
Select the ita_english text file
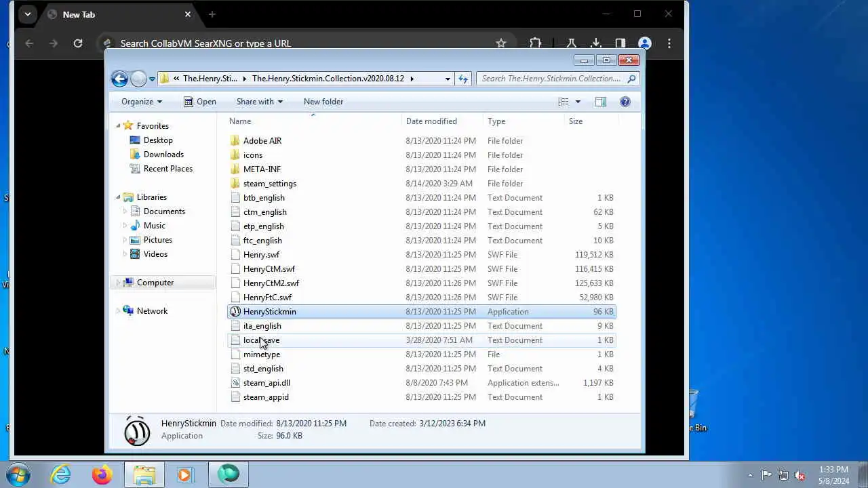[262, 326]
